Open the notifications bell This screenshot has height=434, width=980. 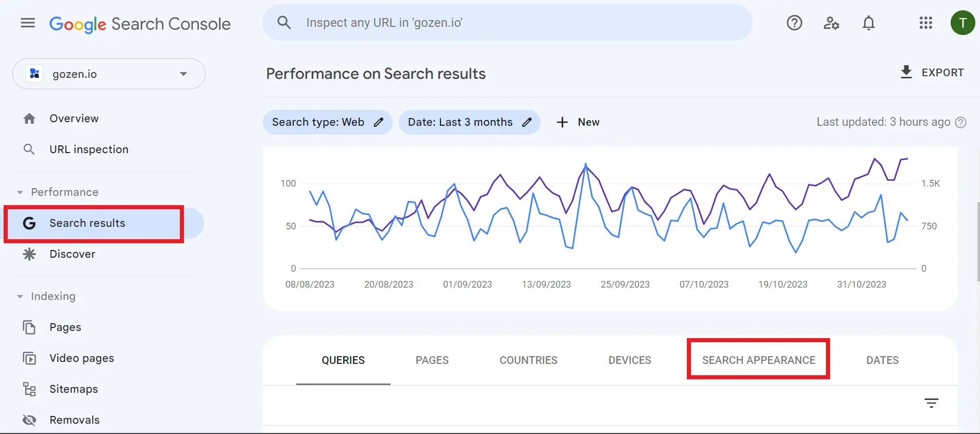point(869,23)
